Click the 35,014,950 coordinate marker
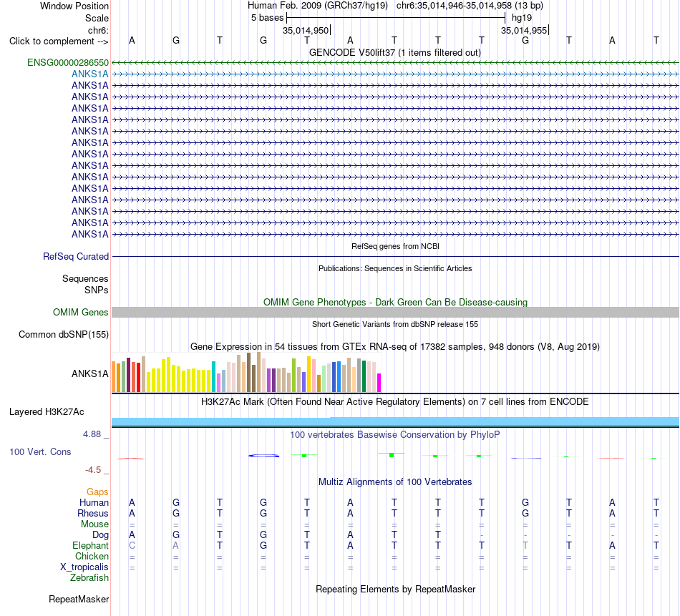Image resolution: width=680 pixels, height=616 pixels. coord(306,30)
